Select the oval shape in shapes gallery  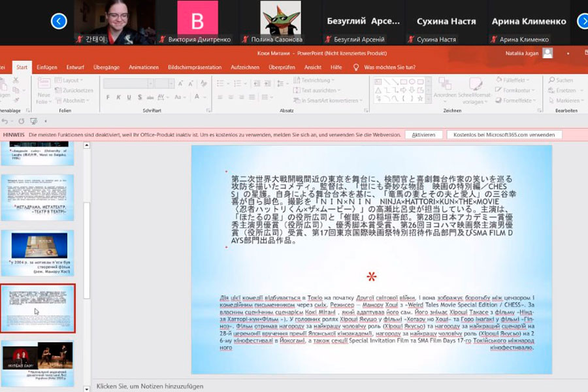point(412,82)
